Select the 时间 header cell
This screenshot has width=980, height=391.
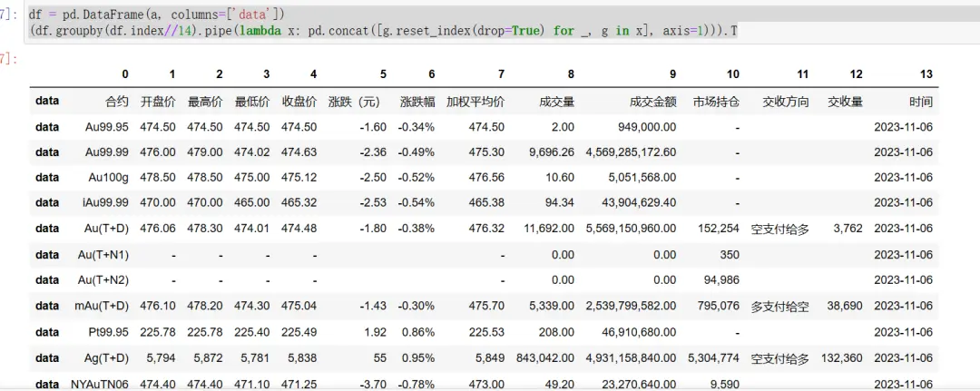point(921,102)
